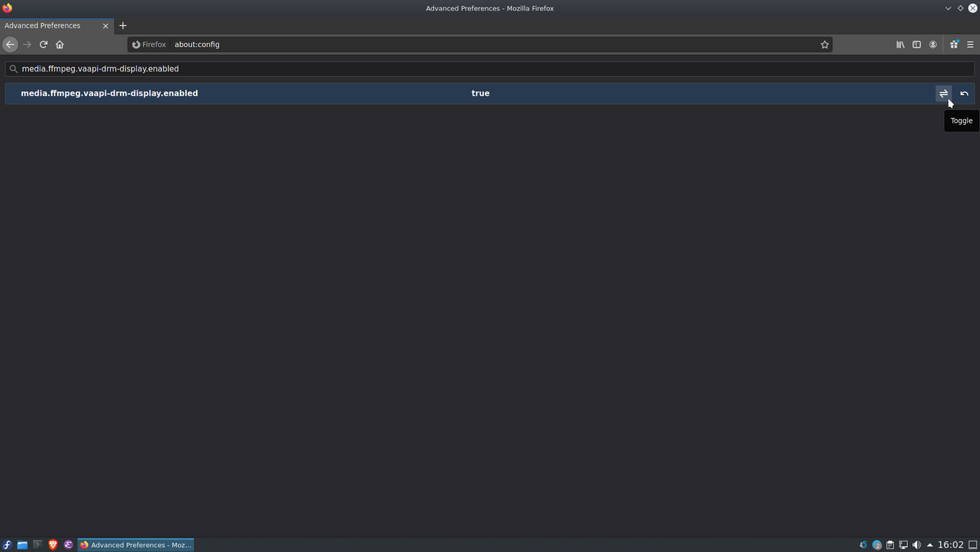Click the Reload page button
Screen dimensions: 980x552
(x=43, y=44)
